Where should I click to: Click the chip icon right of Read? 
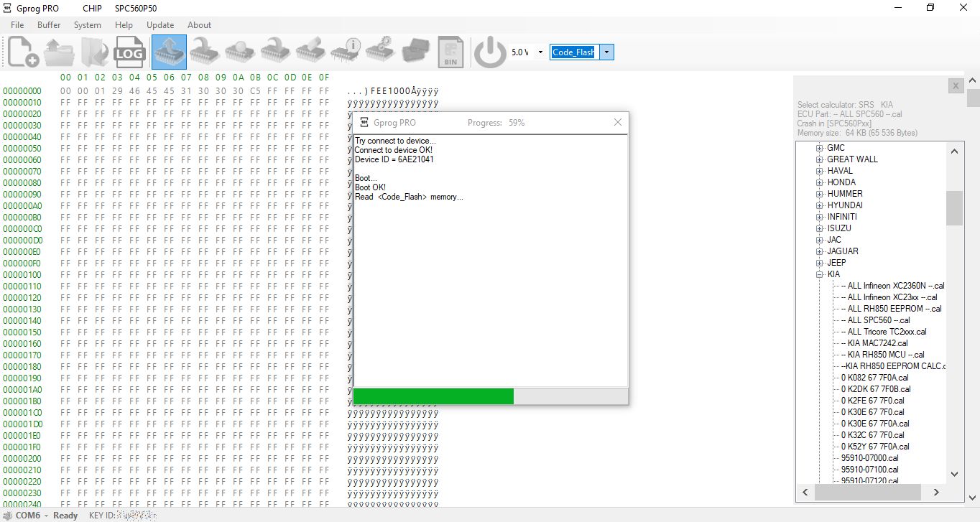pos(205,52)
